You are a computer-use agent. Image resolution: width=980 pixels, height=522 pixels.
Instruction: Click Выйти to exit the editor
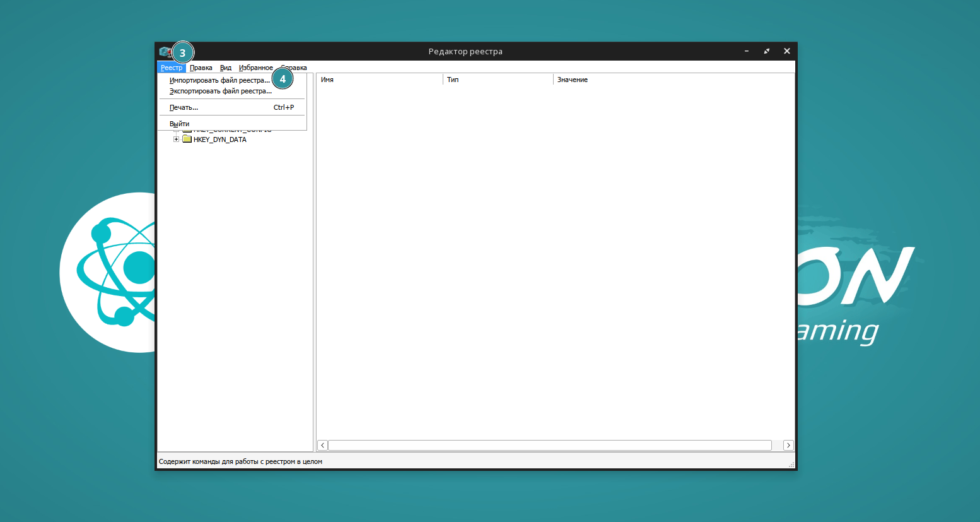pos(180,124)
